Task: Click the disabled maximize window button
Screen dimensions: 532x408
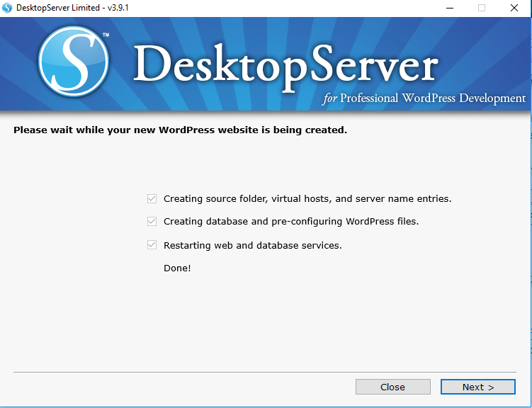Action: [x=482, y=8]
